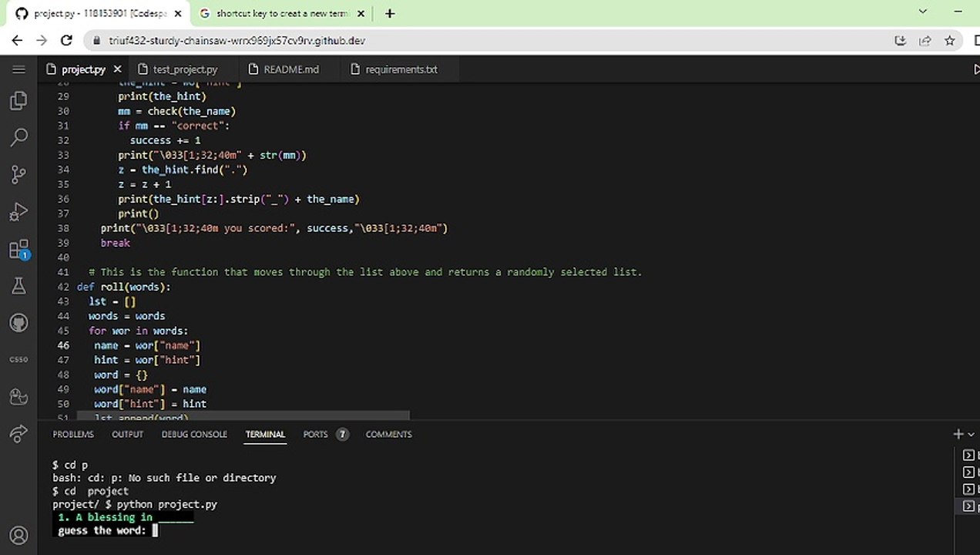Click the 'break' statement on line 39
The height and width of the screenshot is (555, 980).
point(116,243)
